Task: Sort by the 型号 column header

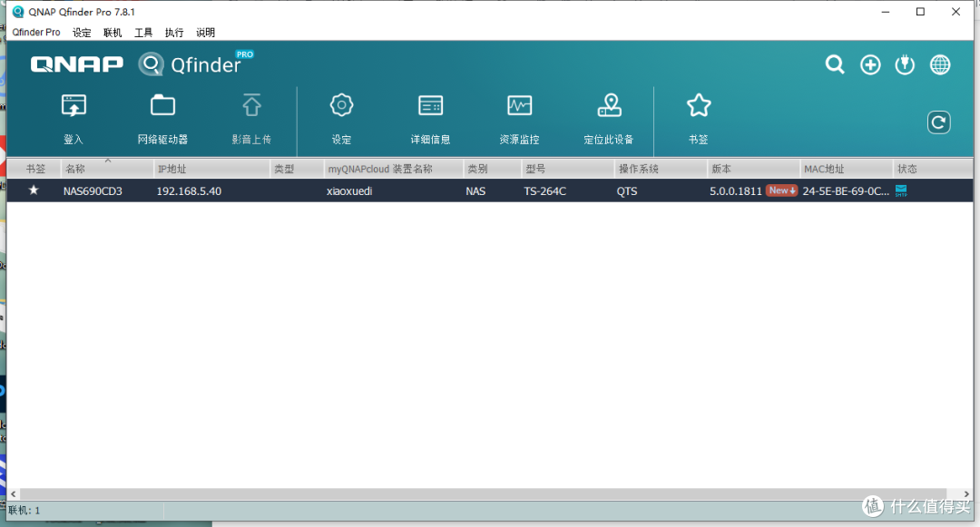Action: point(567,169)
